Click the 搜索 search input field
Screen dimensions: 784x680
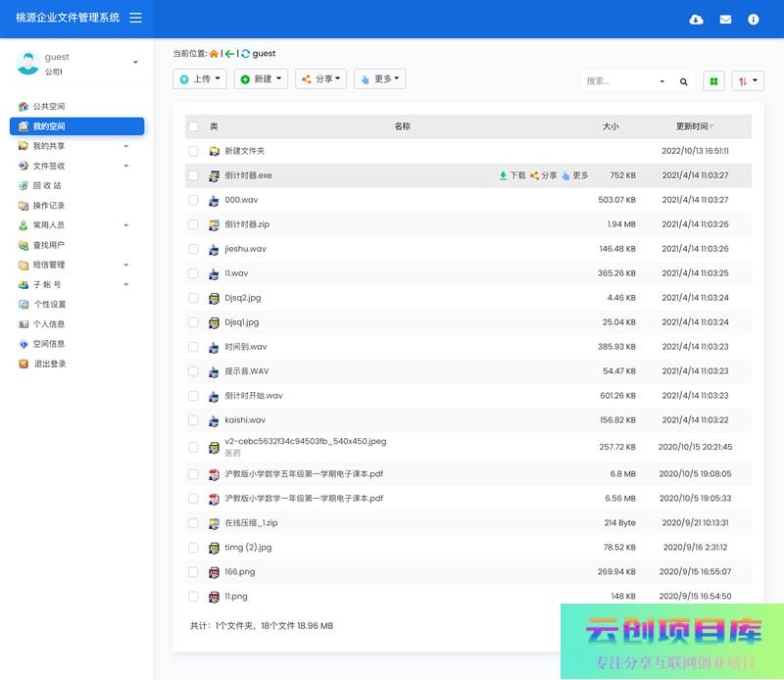619,81
